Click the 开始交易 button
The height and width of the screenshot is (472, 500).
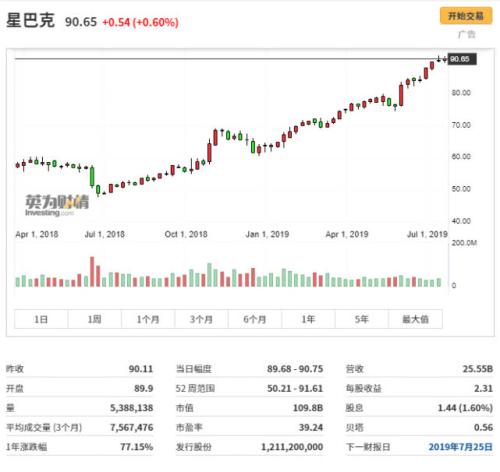466,16
